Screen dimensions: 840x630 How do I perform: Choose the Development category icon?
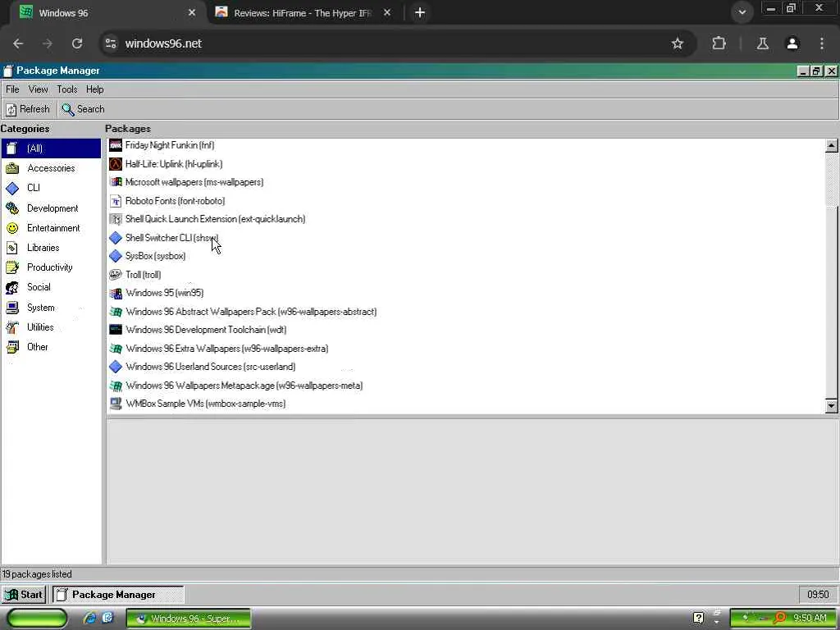[x=12, y=208]
